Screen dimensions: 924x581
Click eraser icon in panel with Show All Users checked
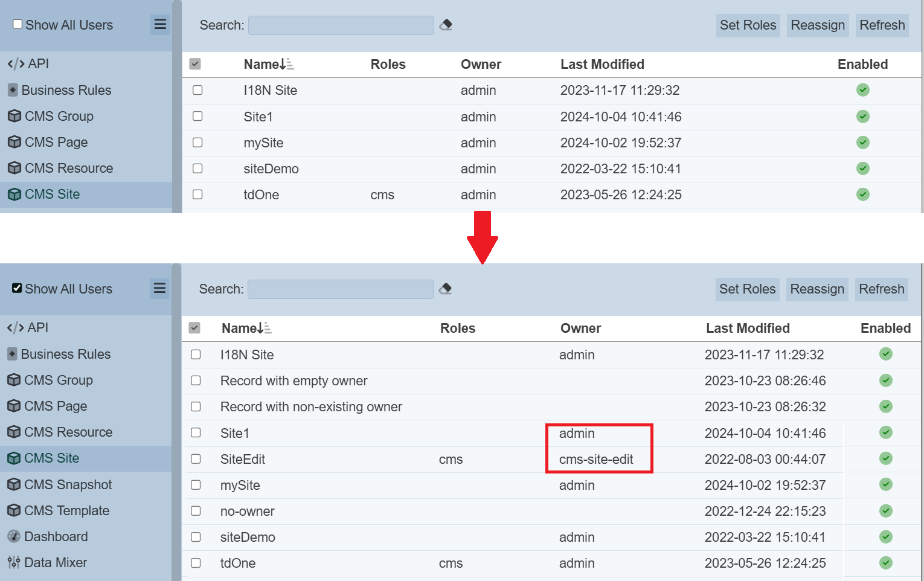click(x=445, y=289)
